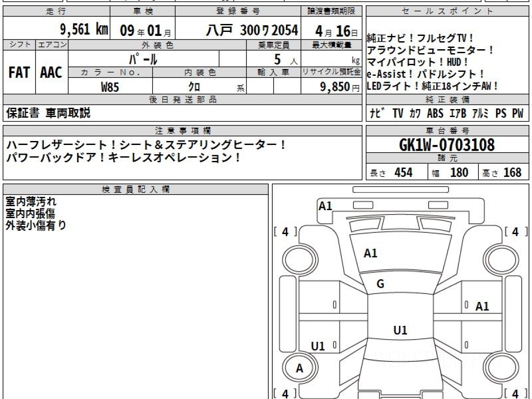
Task: Click the front-right wheel circle in diagram
Action: click(x=500, y=259)
